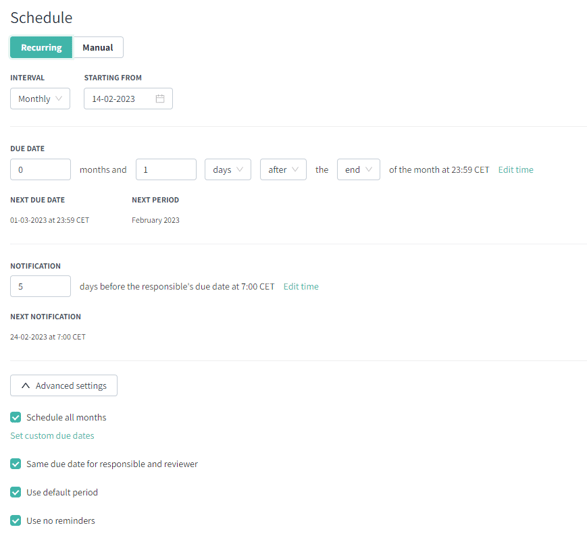Switch to the Recurring schedule tab
Screen dimensions: 587x542
click(x=41, y=48)
